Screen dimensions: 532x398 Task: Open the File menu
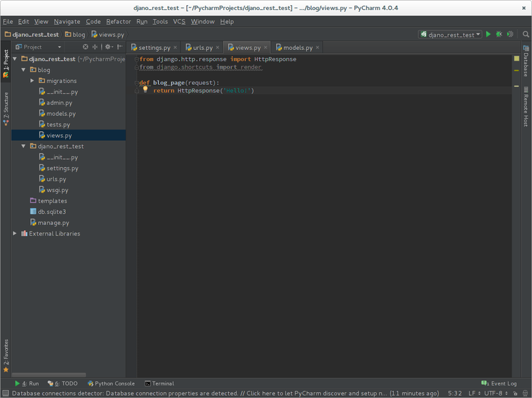point(8,21)
